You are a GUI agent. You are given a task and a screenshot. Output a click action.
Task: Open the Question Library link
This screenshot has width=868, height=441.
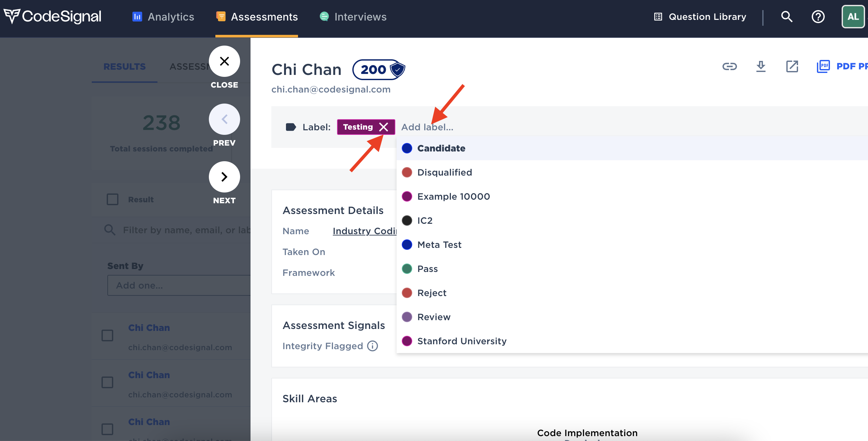click(700, 17)
